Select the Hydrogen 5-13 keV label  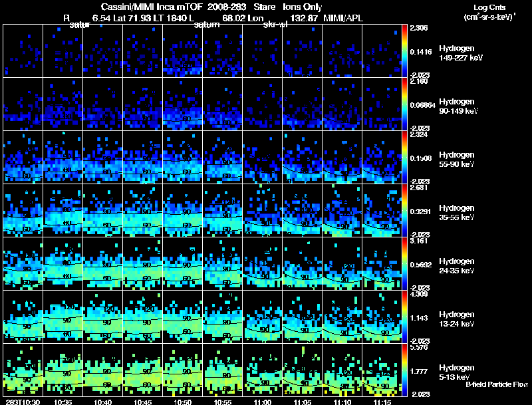457,372
